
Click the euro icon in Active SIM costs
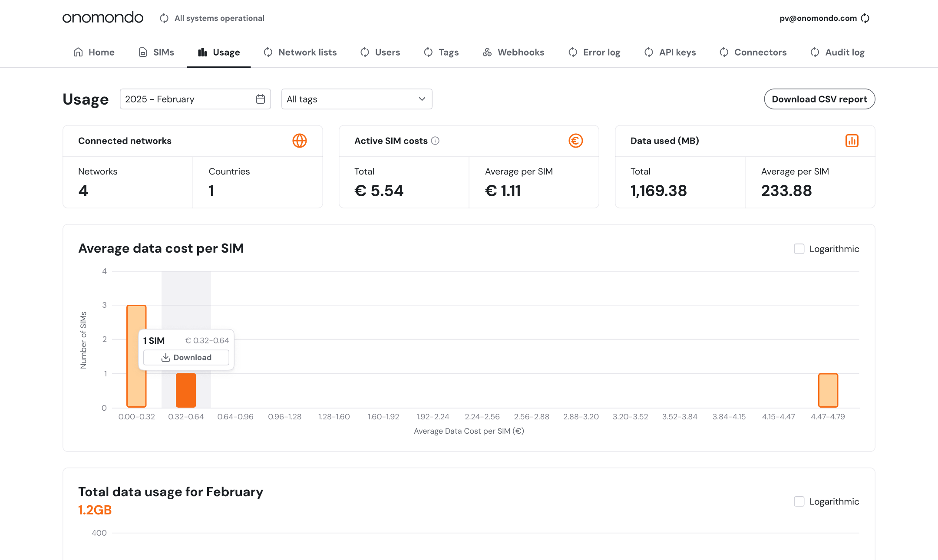(x=576, y=141)
